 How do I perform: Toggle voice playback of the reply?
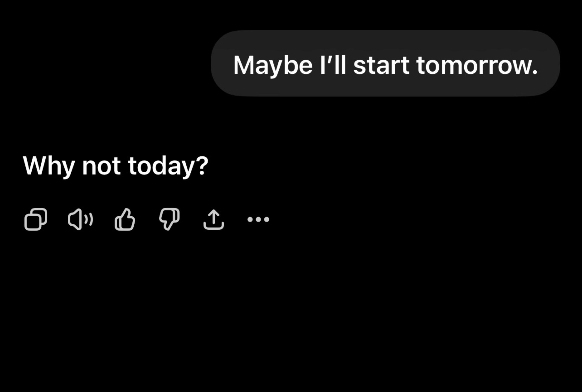tap(80, 219)
